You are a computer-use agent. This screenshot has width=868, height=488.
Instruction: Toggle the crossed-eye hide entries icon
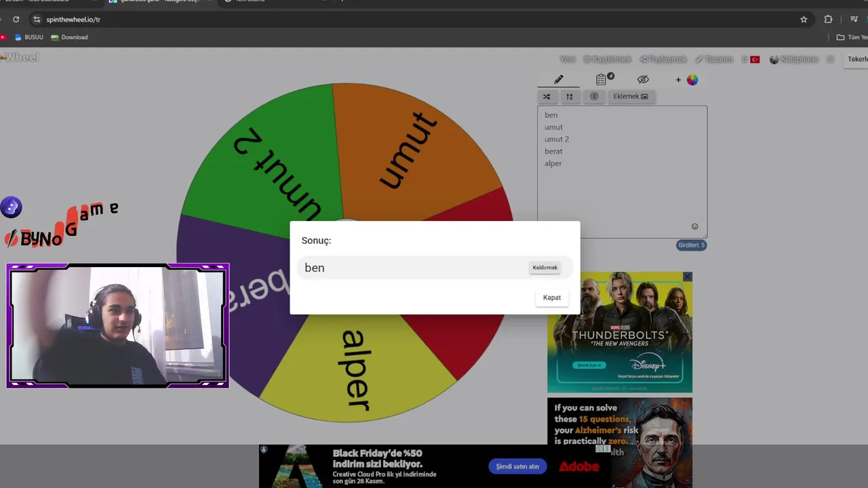point(643,80)
